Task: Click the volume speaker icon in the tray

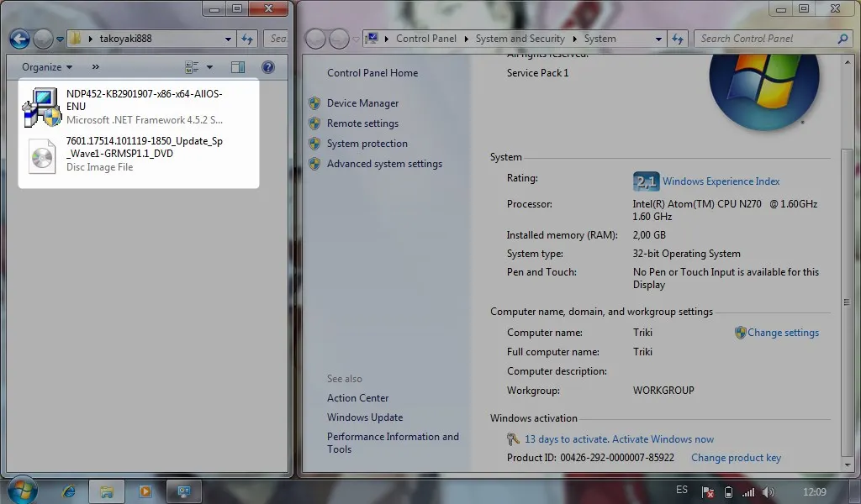Action: click(769, 492)
